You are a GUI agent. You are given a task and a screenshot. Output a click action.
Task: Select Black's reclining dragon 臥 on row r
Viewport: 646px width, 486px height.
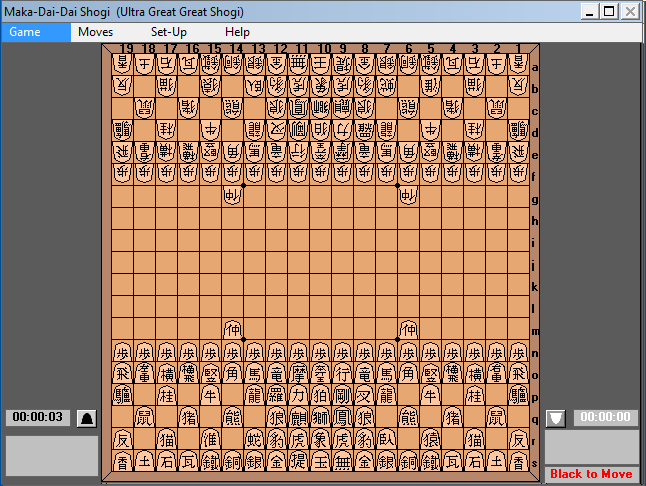click(x=386, y=439)
